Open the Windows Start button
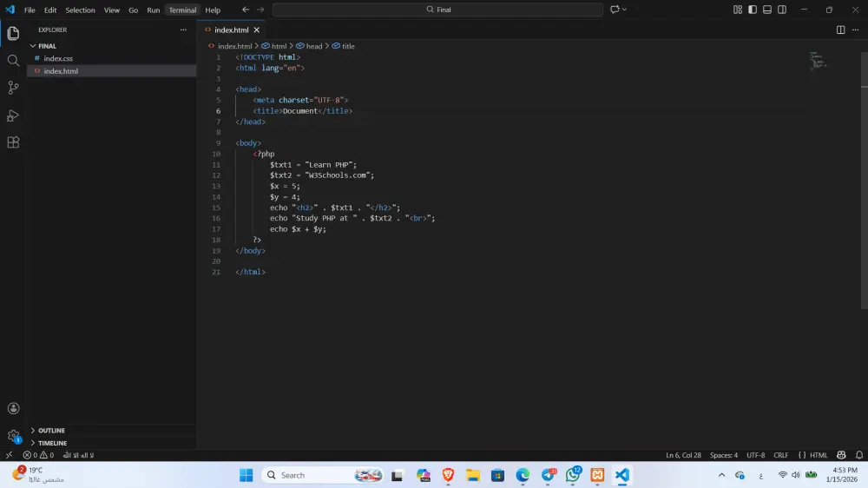The width and height of the screenshot is (868, 488). [x=247, y=475]
